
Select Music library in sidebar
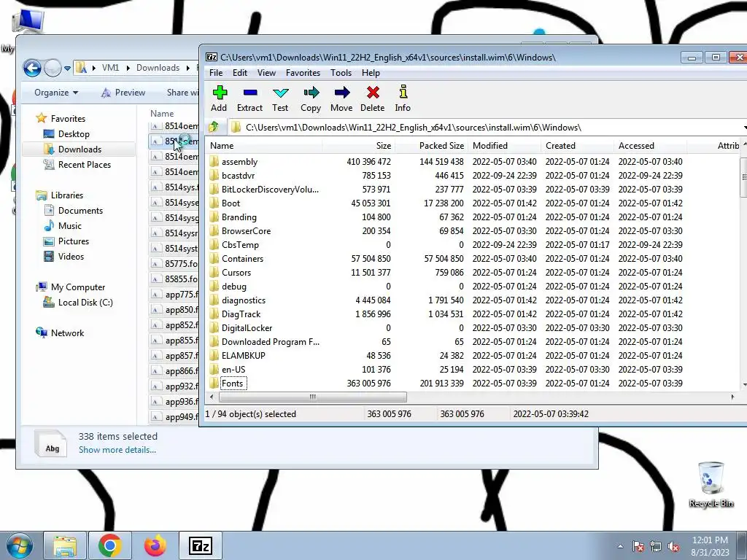coord(69,226)
